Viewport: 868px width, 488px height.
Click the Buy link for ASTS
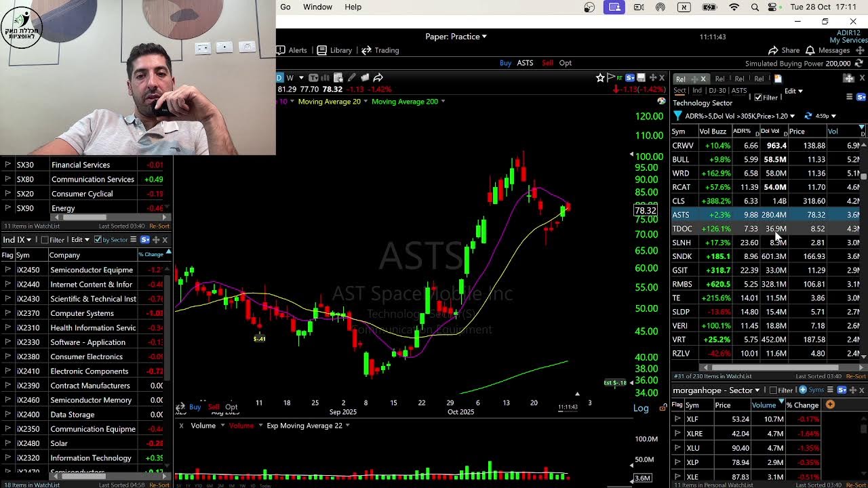pos(505,63)
